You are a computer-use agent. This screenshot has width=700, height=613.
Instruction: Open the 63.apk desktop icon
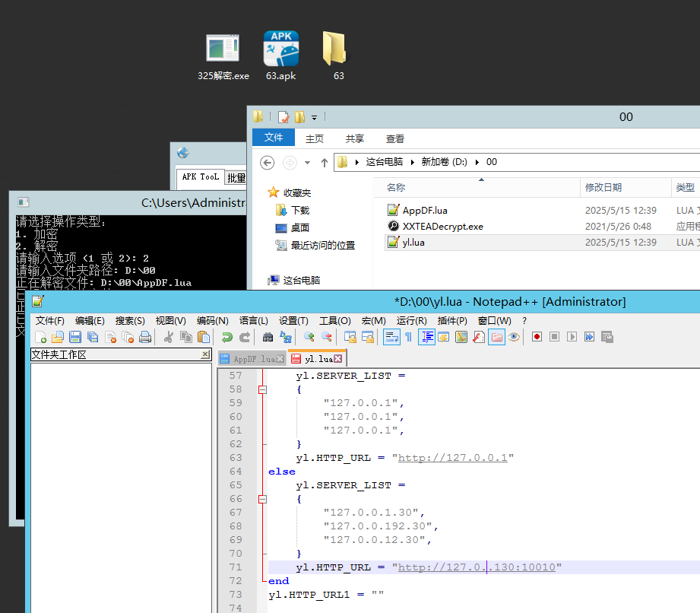[x=280, y=49]
